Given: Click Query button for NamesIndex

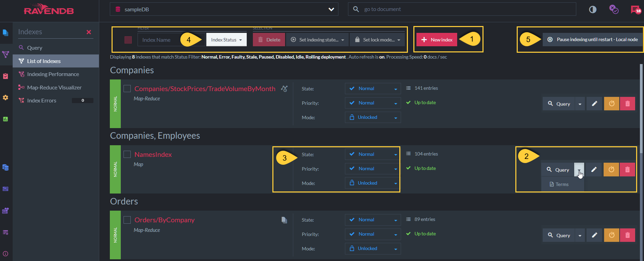Looking at the screenshot, I should 558,170.
